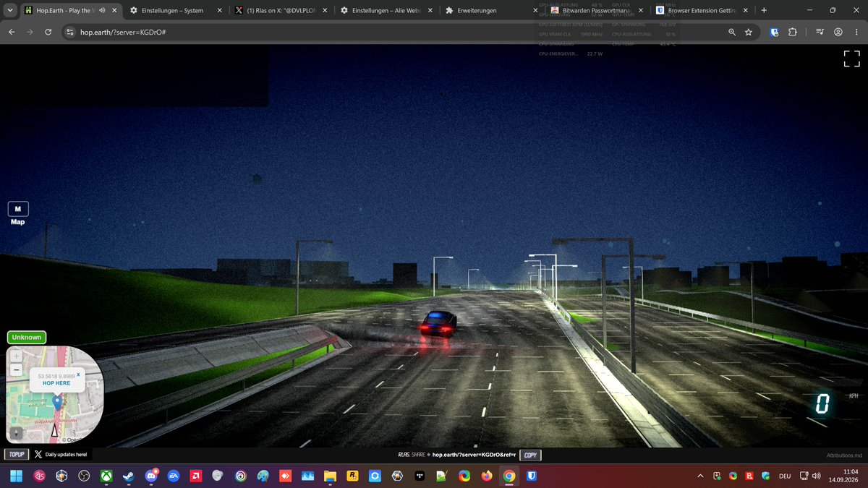Open Rockstar Games Launcher from taskbar
The height and width of the screenshot is (488, 868).
352,476
